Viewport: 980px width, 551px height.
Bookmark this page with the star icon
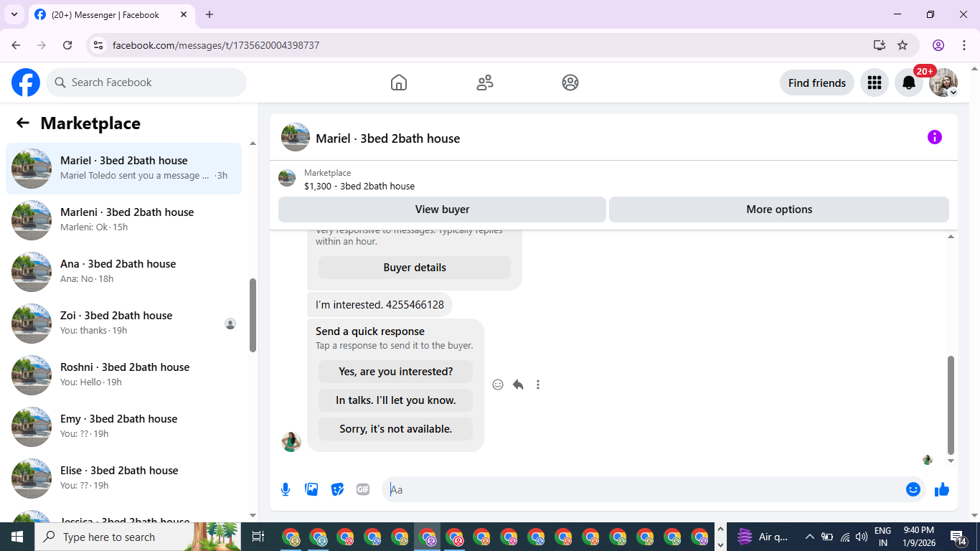pos(903,45)
